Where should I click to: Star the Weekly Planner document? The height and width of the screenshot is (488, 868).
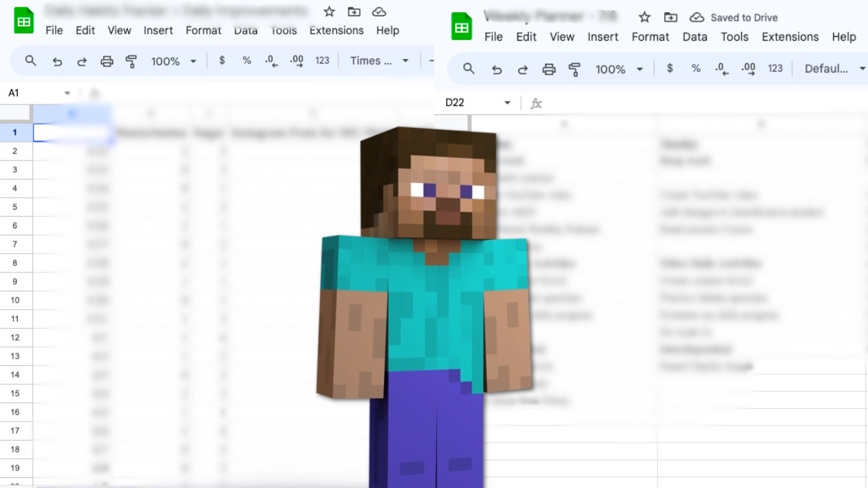coord(644,18)
